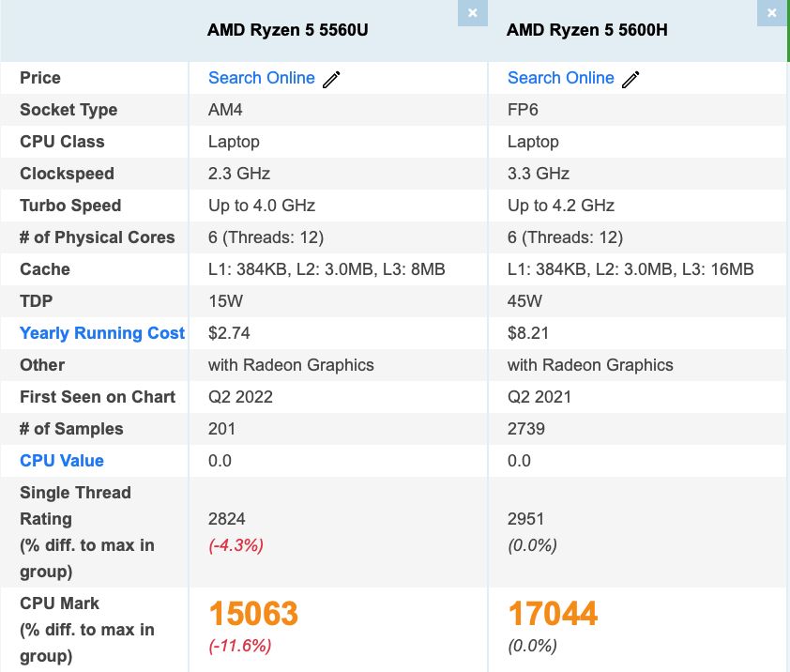Open the CPU Value link
Image resolution: width=790 pixels, height=672 pixels.
[x=62, y=461]
